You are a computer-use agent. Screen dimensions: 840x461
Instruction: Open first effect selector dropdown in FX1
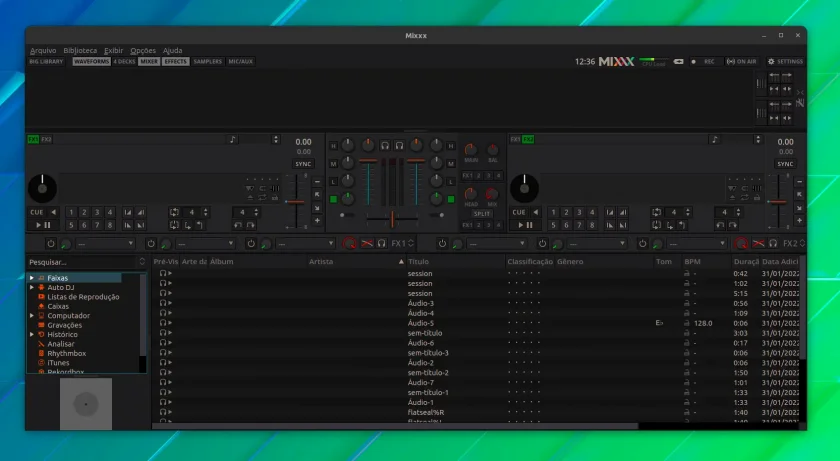tap(105, 244)
